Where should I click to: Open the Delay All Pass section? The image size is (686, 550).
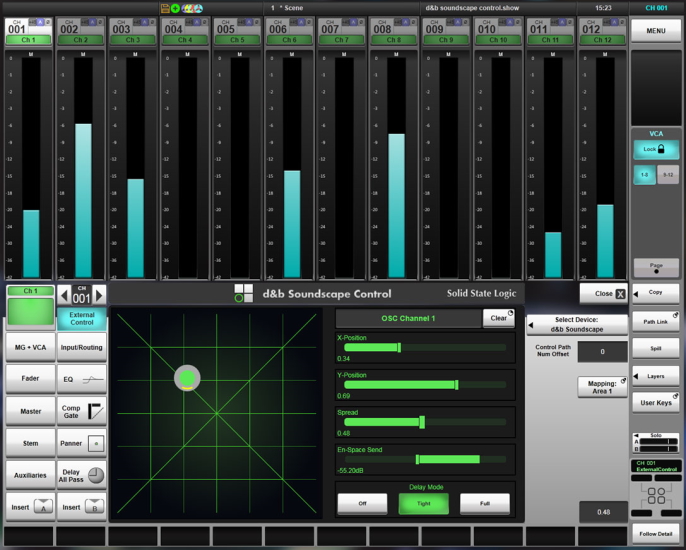(x=82, y=474)
